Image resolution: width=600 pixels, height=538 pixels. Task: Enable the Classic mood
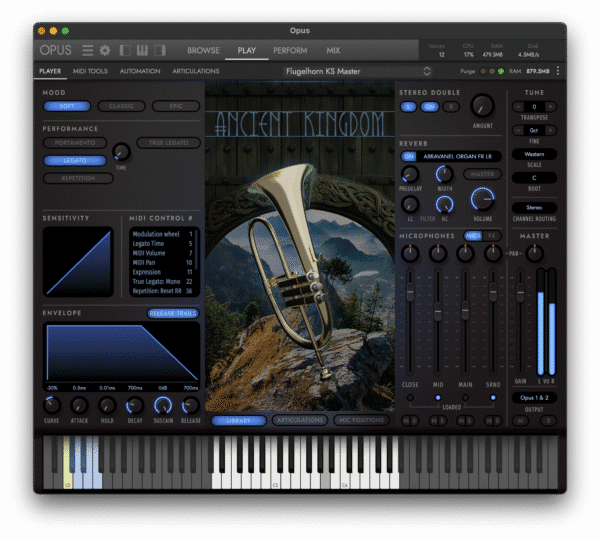[122, 106]
